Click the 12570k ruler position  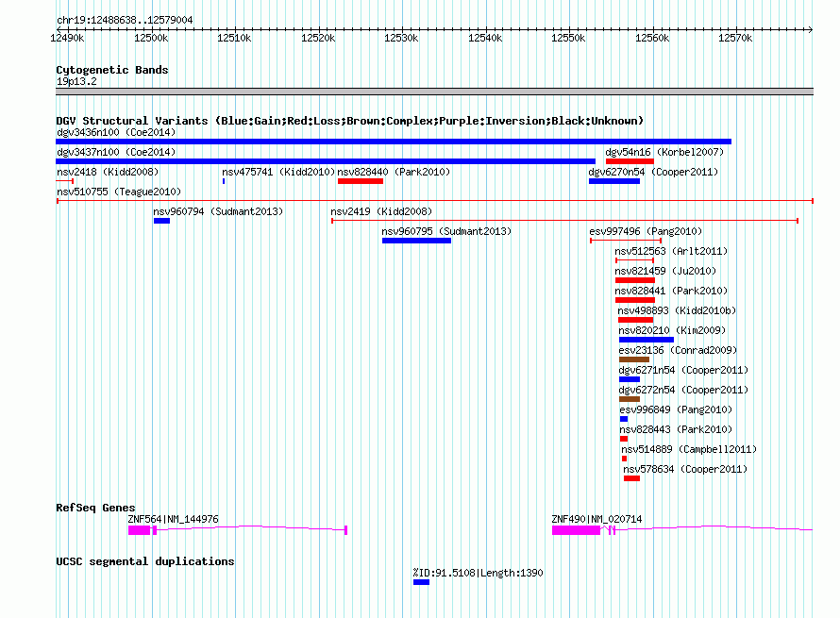[x=735, y=38]
